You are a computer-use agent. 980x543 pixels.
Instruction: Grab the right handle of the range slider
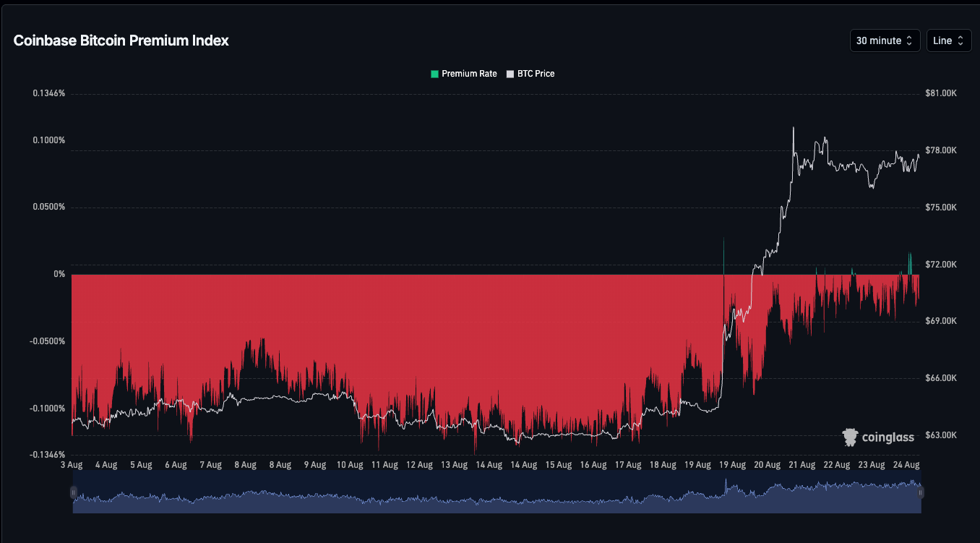(x=921, y=492)
